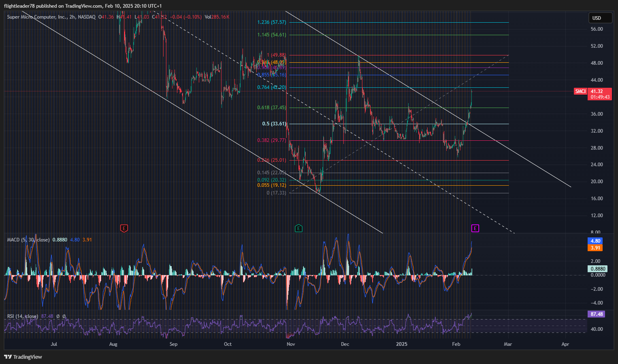Click the 0 (17.33) Fibonacci label
The width and height of the screenshot is (618, 364).
point(276,193)
